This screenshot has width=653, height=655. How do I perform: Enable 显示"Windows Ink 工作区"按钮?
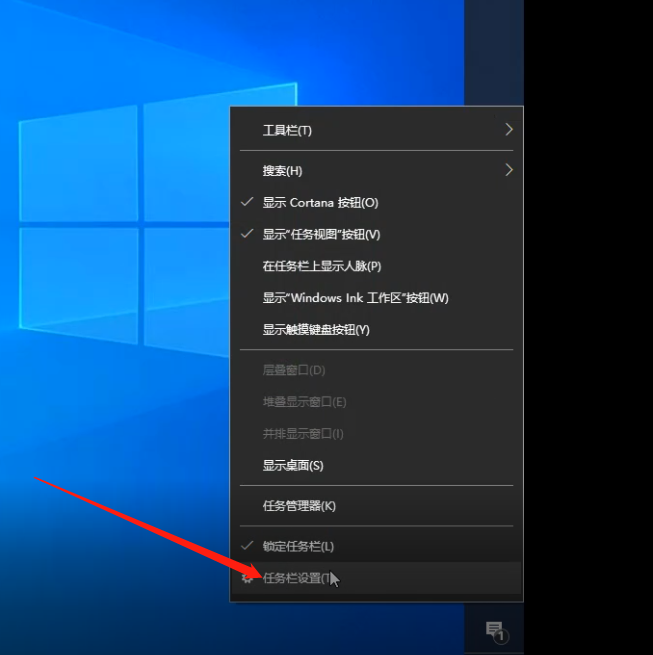pos(355,298)
